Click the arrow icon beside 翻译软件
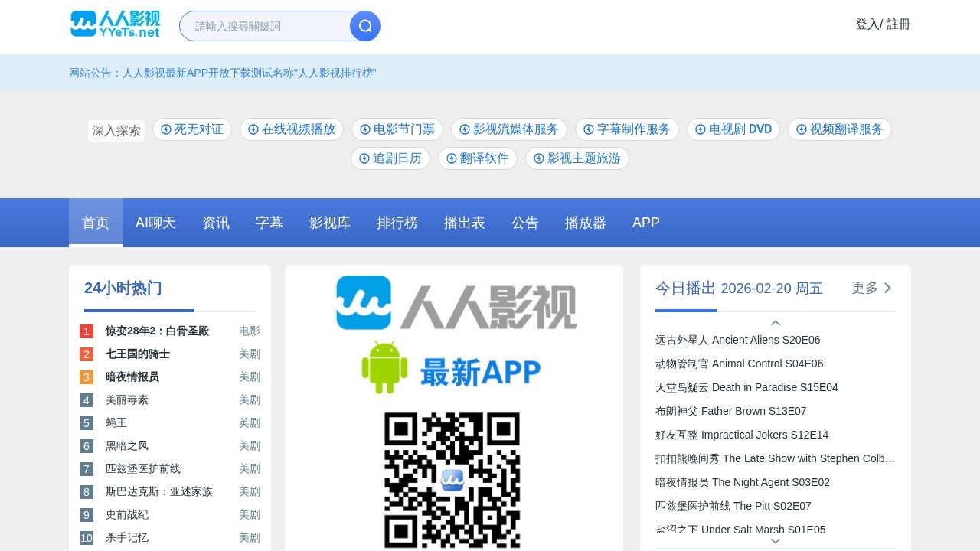The image size is (980, 551). click(452, 158)
